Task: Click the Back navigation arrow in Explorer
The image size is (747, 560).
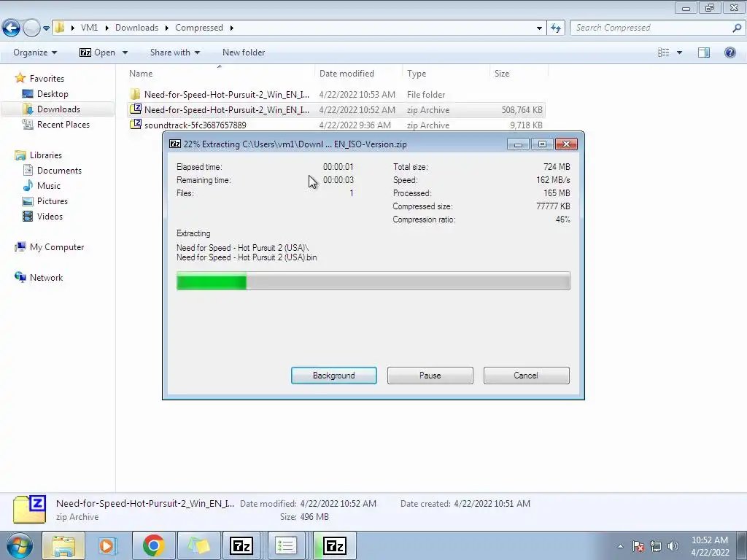Action: (x=12, y=28)
